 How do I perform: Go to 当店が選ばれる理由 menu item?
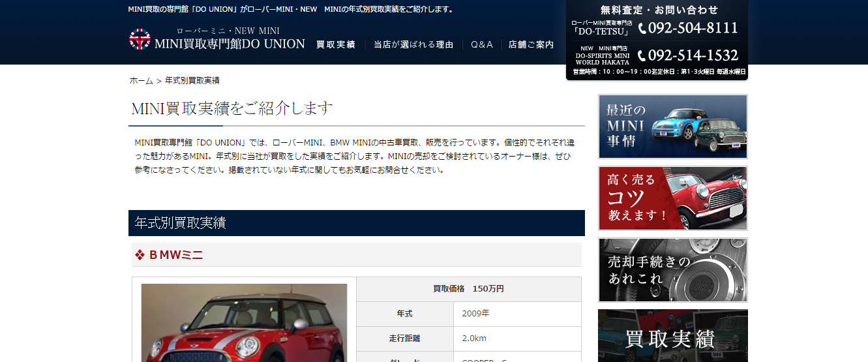[x=413, y=45]
